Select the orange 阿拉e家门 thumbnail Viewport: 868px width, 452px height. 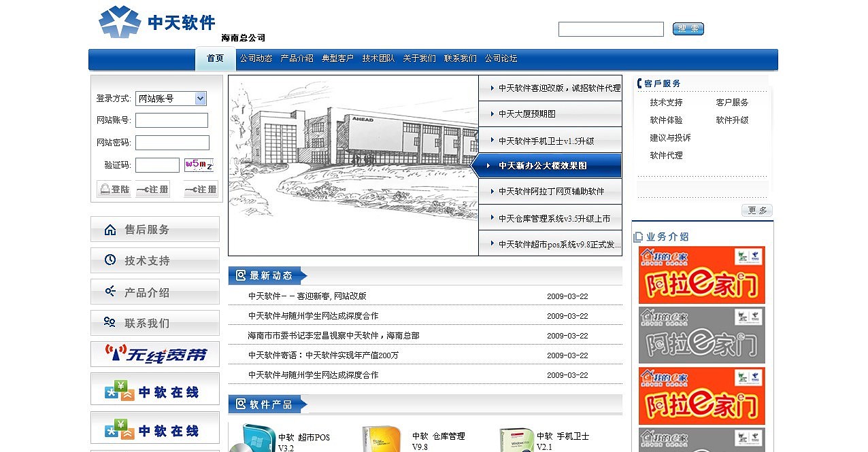pos(701,275)
